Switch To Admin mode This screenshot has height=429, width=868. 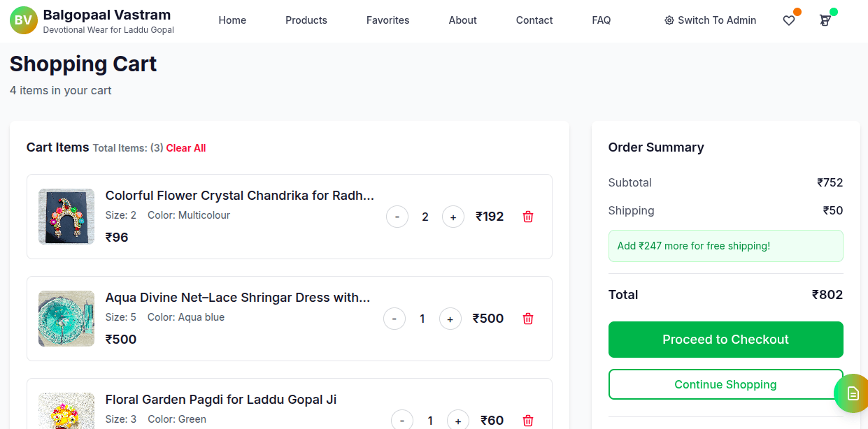(710, 20)
